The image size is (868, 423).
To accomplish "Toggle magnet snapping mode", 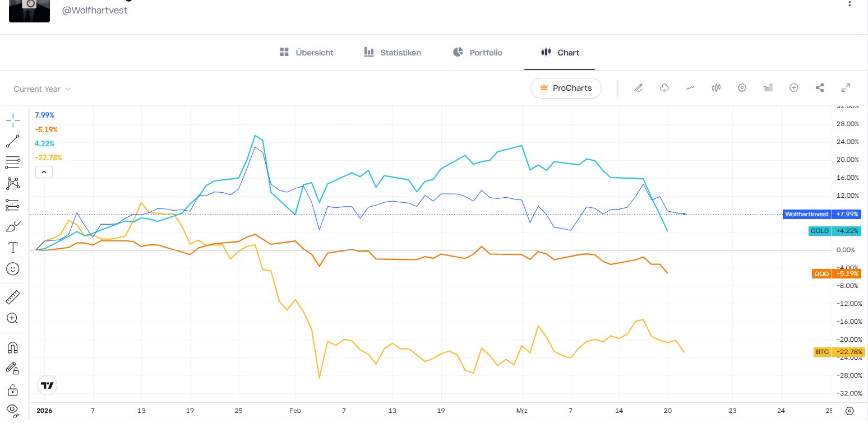I will [12, 347].
